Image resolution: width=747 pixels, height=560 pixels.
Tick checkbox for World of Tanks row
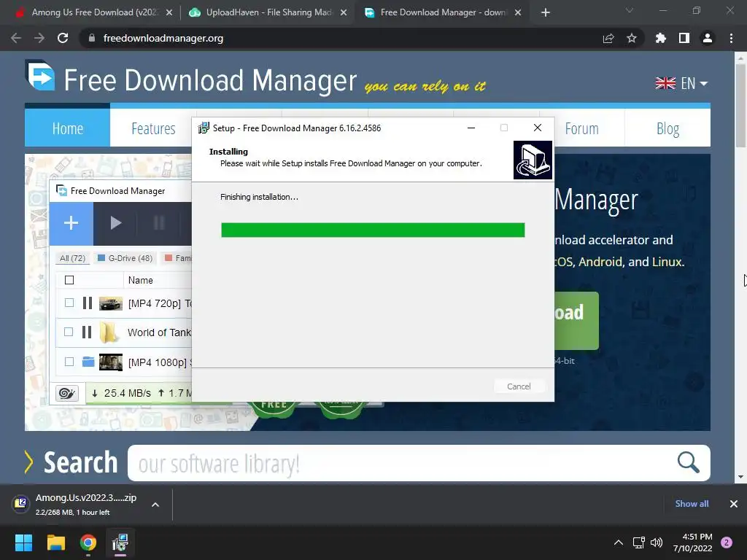pos(69,332)
